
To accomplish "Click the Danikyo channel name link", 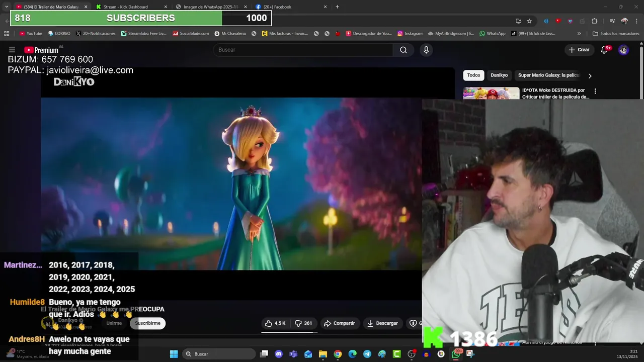I will pyautogui.click(x=68, y=320).
